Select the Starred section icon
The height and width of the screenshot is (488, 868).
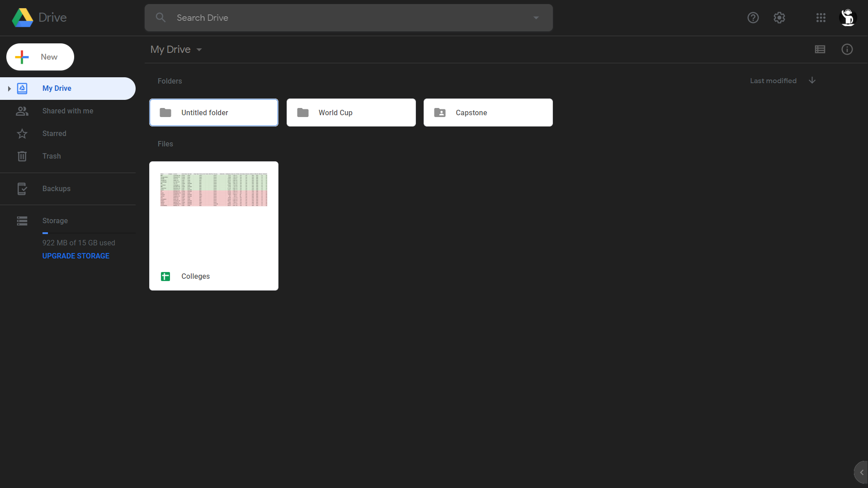pyautogui.click(x=22, y=133)
